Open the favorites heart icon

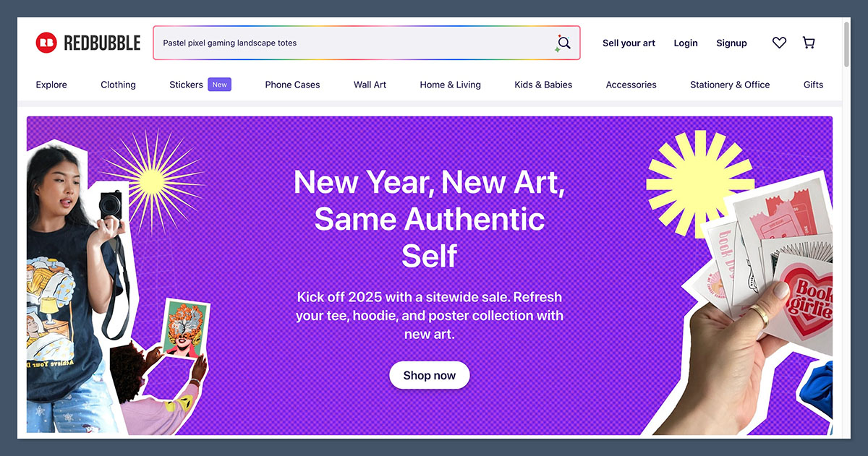pos(779,43)
